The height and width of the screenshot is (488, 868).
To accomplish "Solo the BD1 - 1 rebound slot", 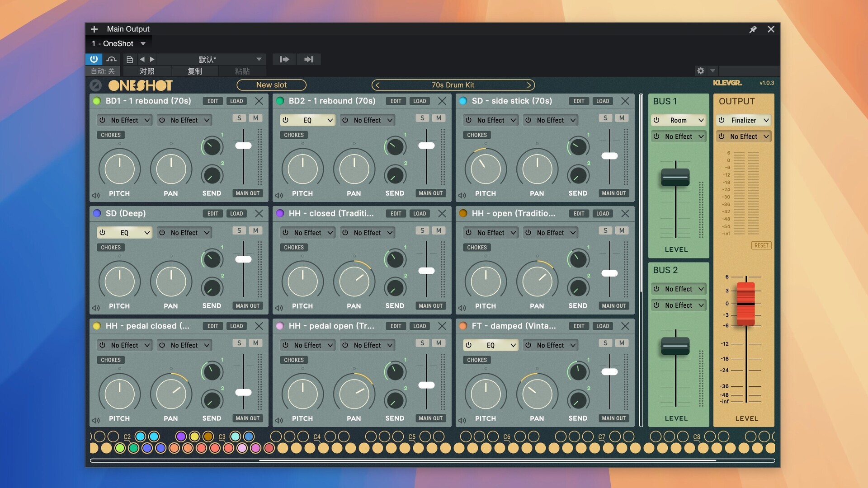I will pyautogui.click(x=239, y=118).
